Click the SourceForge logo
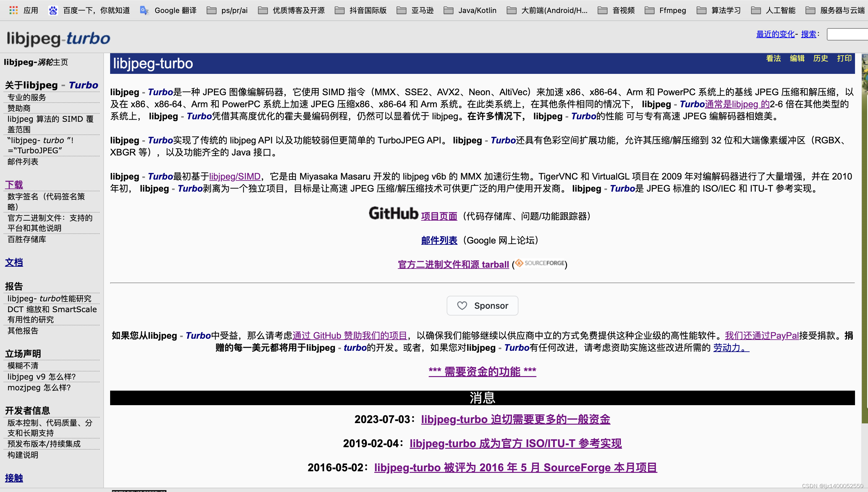The width and height of the screenshot is (868, 492). [x=540, y=263]
